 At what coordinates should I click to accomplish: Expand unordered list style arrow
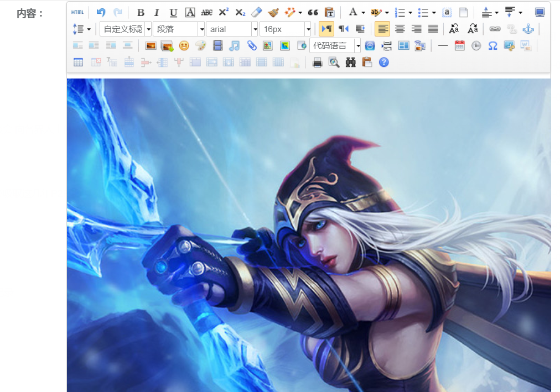(x=434, y=13)
